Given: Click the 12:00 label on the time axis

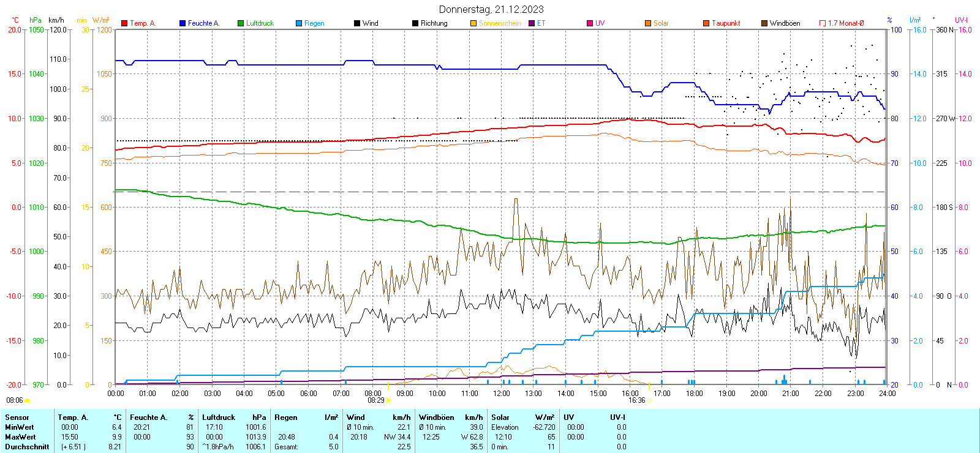Looking at the screenshot, I should coord(502,394).
